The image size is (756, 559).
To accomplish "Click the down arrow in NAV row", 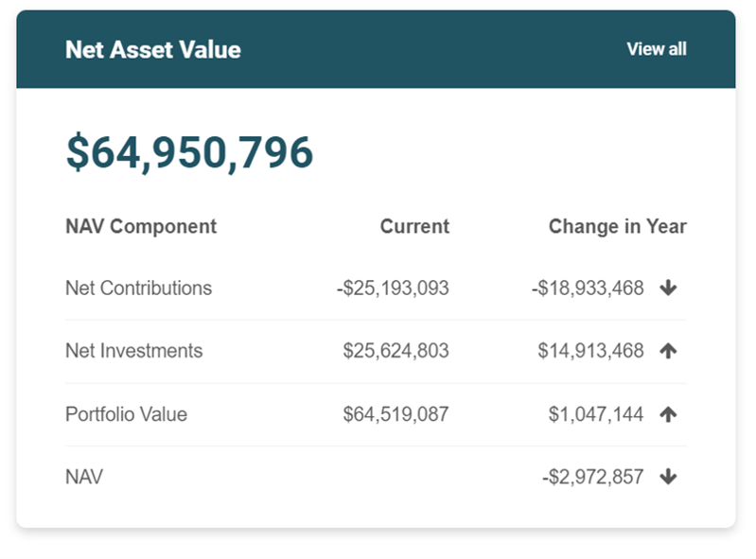I will [668, 477].
